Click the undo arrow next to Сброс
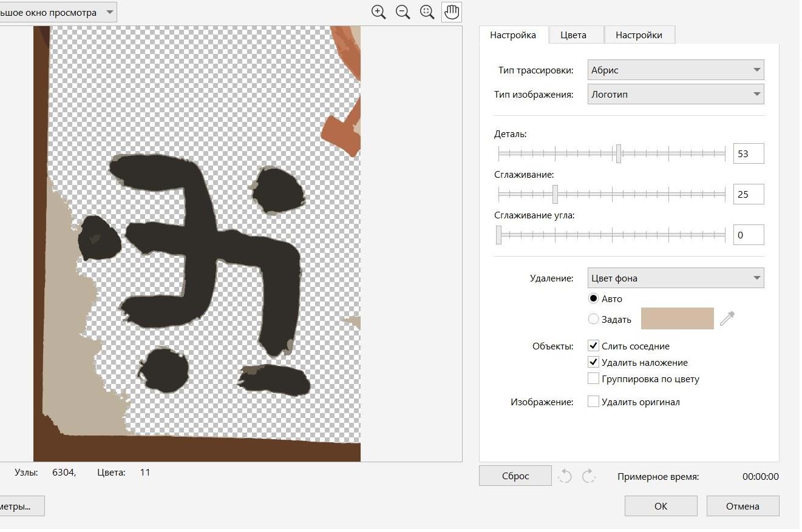The image size is (802, 532). point(565,476)
